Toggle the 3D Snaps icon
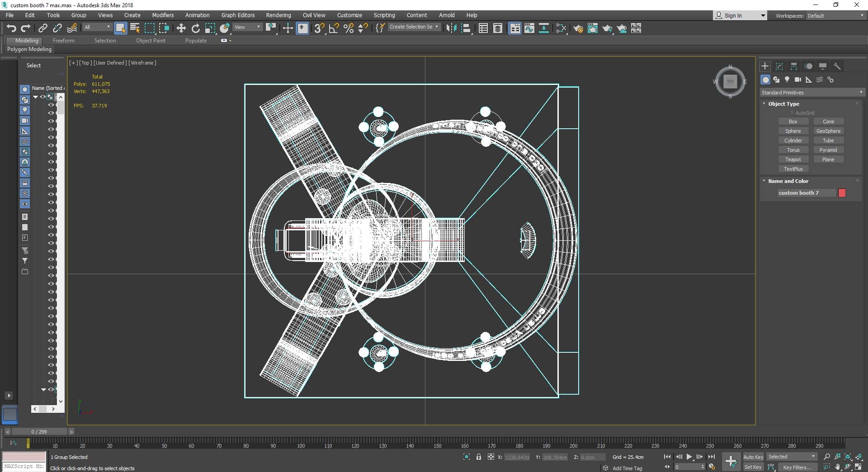The image size is (868, 472). 319,28
